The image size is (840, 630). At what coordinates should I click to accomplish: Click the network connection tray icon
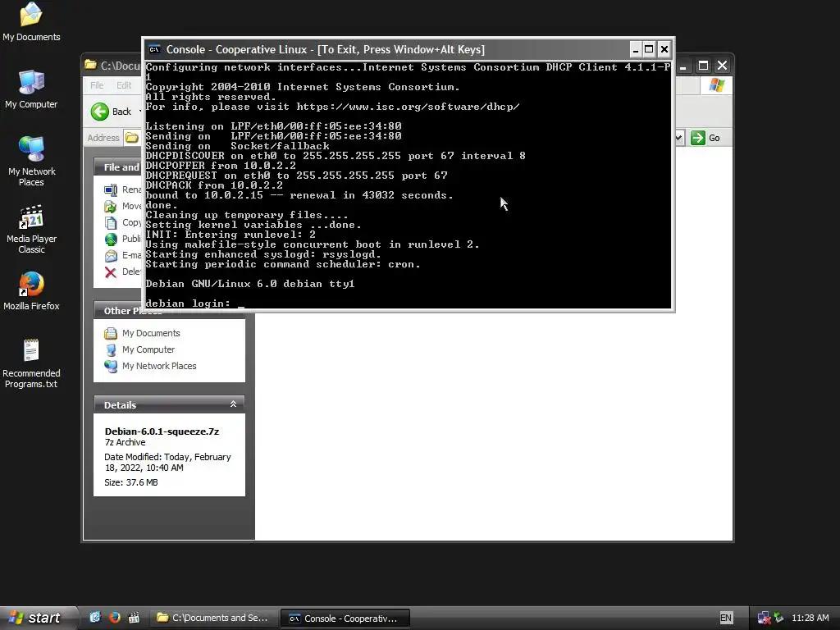coord(764,619)
